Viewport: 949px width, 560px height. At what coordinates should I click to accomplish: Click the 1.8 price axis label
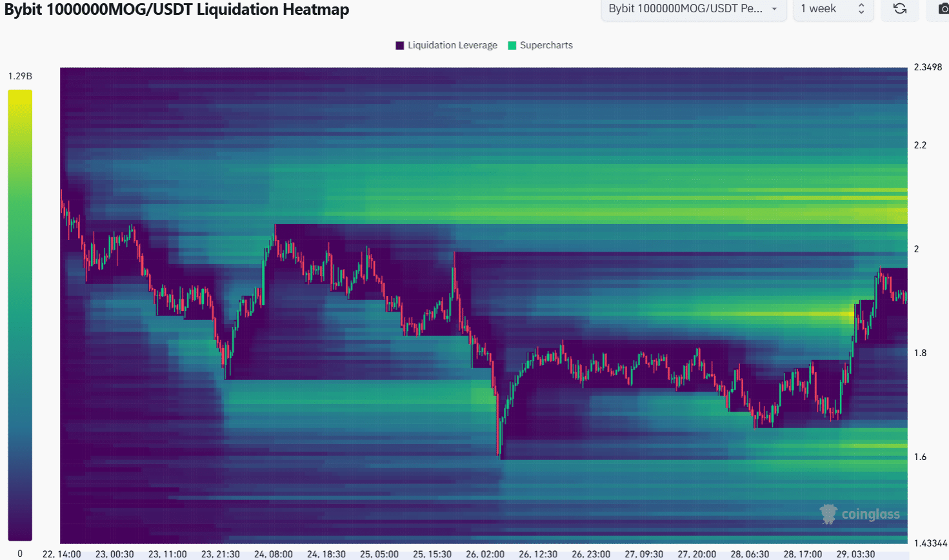pyautogui.click(x=920, y=353)
